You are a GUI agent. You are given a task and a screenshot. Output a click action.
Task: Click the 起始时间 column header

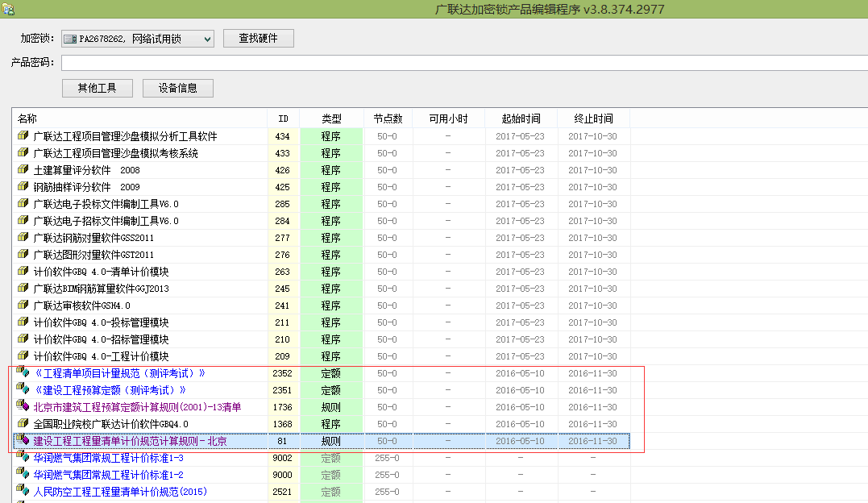(521, 118)
